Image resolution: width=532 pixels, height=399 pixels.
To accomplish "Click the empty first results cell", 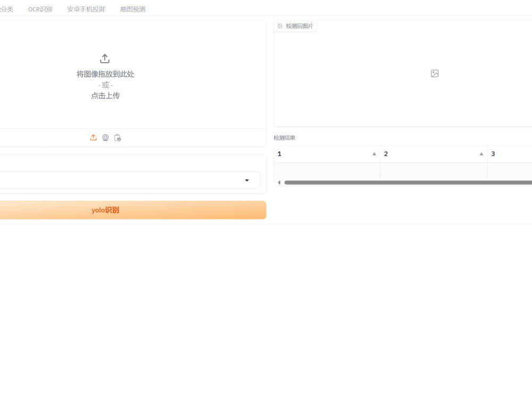I will click(x=327, y=170).
